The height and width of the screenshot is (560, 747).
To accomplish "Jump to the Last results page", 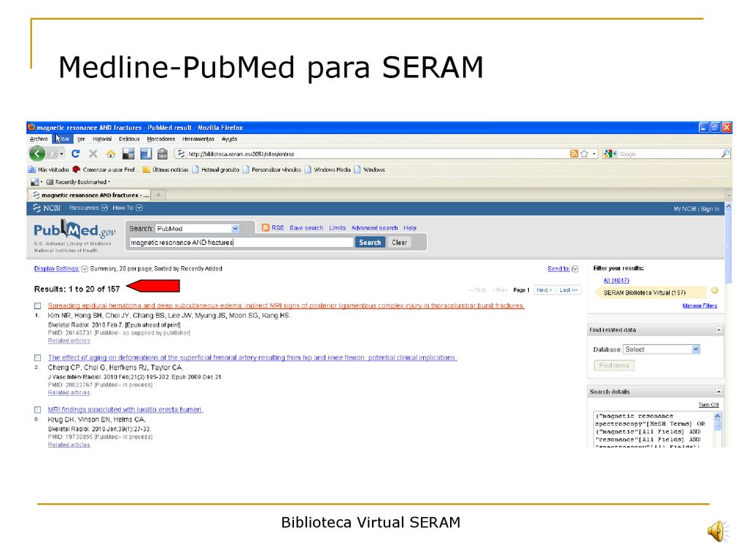I will pyautogui.click(x=568, y=289).
